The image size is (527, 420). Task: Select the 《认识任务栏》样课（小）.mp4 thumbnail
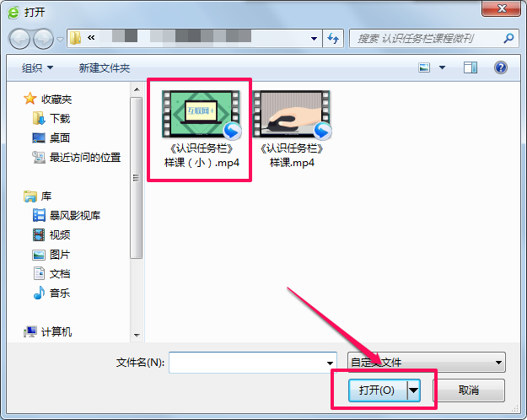point(201,130)
